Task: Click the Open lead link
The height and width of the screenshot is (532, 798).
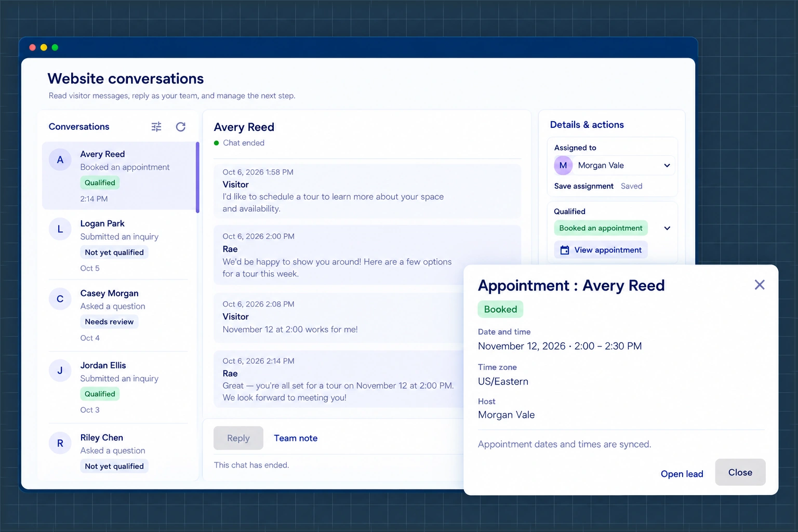Action: 682,474
